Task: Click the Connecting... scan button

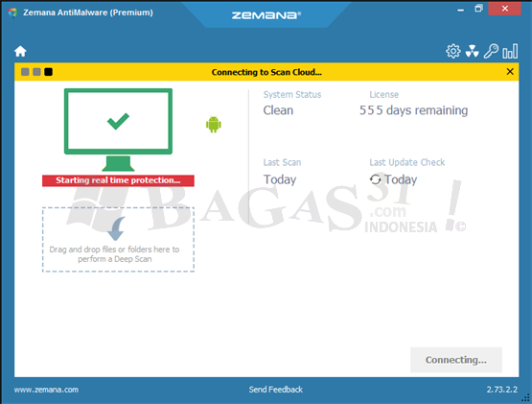Action: (x=456, y=360)
